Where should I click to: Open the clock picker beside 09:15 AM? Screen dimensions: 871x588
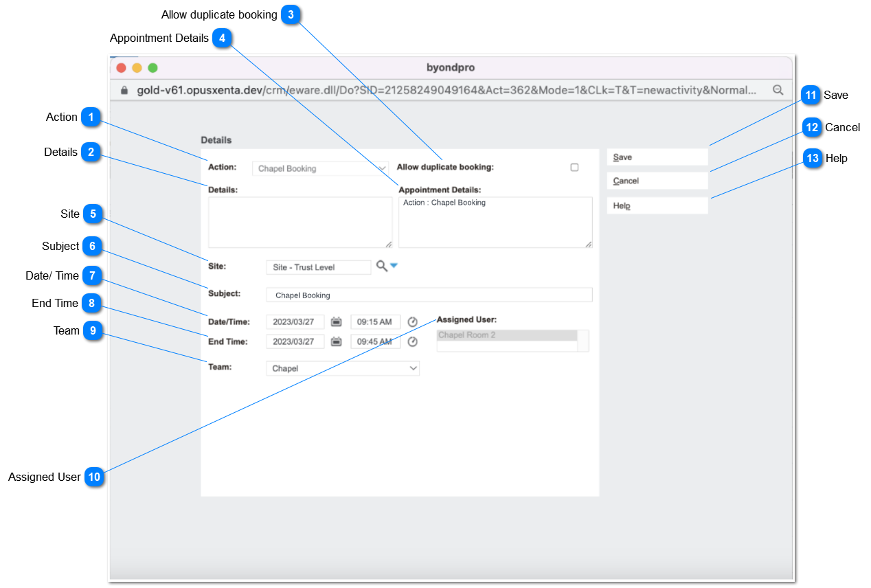click(x=413, y=321)
